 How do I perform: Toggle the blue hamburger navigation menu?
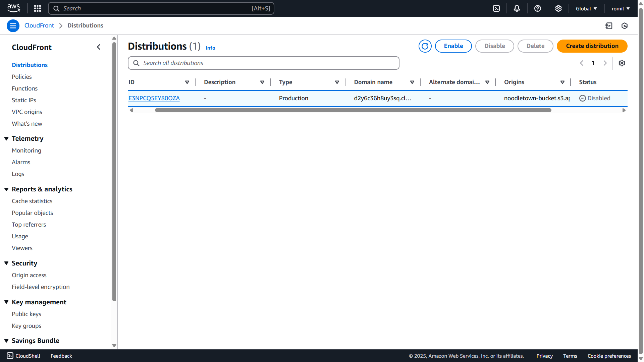(x=13, y=26)
